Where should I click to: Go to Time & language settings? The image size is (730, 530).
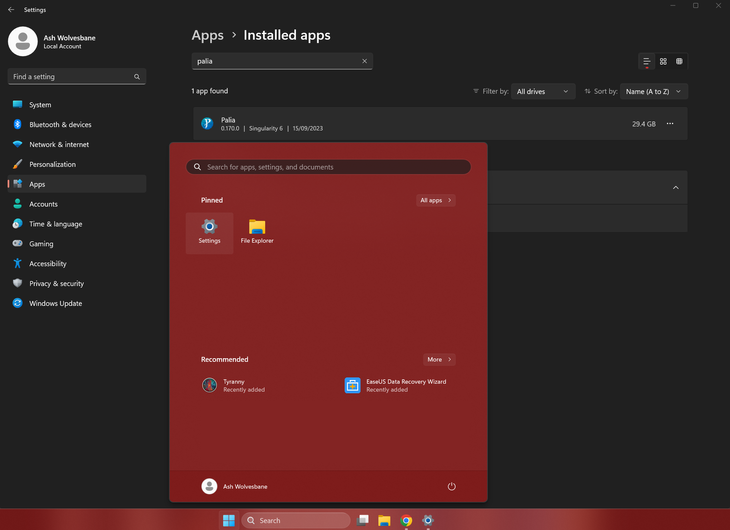[77, 224]
